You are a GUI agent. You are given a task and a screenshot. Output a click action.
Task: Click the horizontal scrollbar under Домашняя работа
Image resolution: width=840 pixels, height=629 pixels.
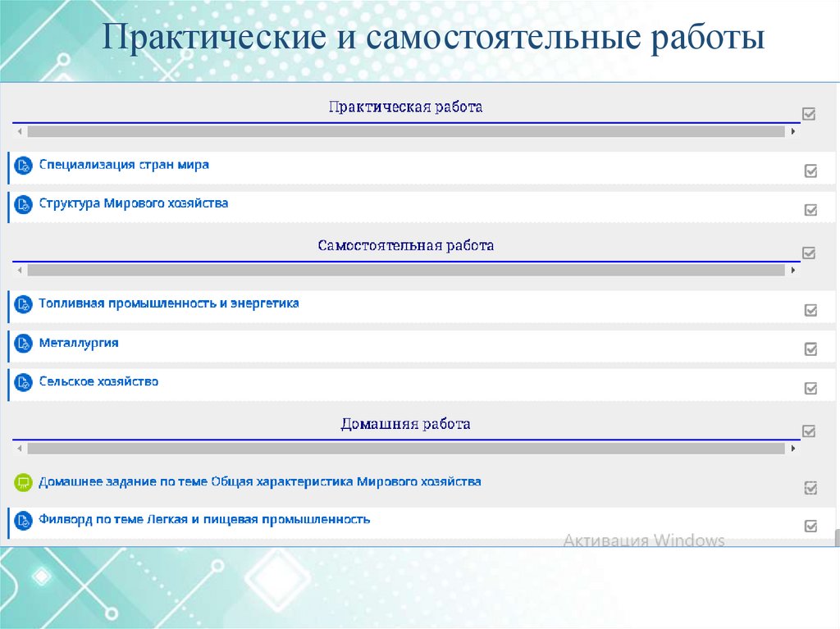406,448
